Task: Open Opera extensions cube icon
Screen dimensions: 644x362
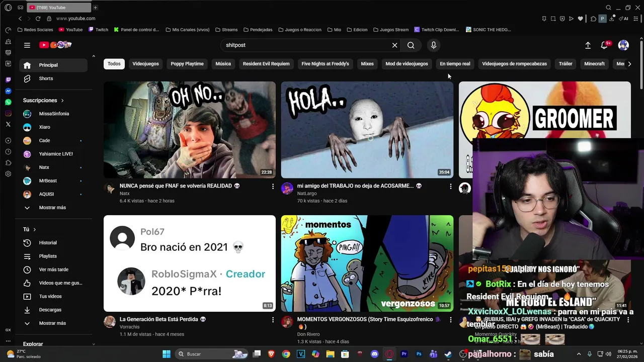Action: coord(593,19)
